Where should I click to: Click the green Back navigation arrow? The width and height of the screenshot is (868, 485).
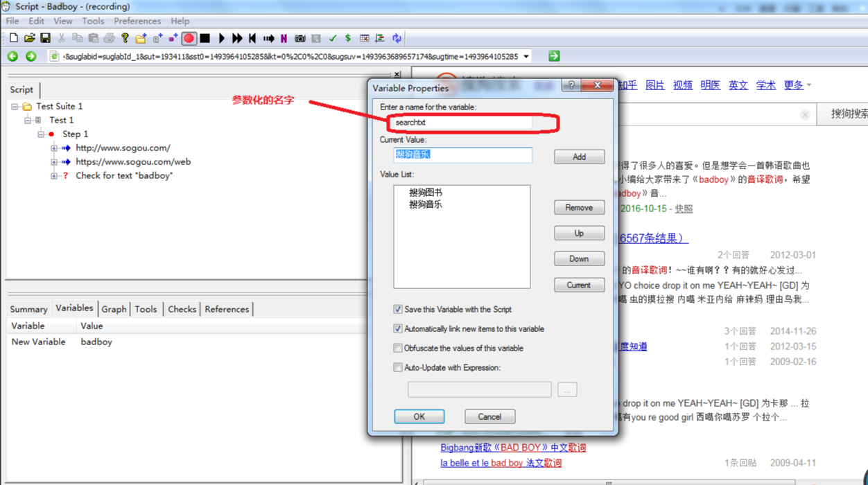(x=12, y=56)
